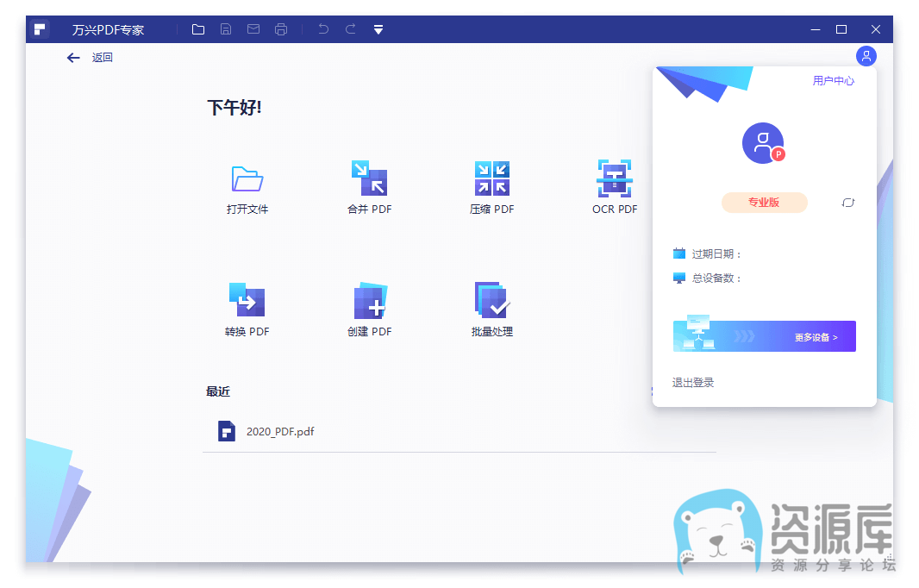Viewport: 919px width, 588px height.
Task: Log out via 退出登录
Action: point(693,383)
